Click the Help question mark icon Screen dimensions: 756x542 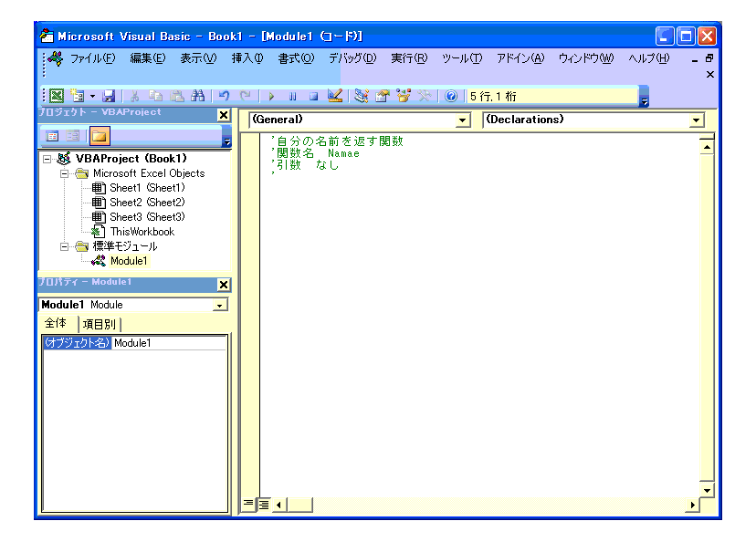[451, 97]
